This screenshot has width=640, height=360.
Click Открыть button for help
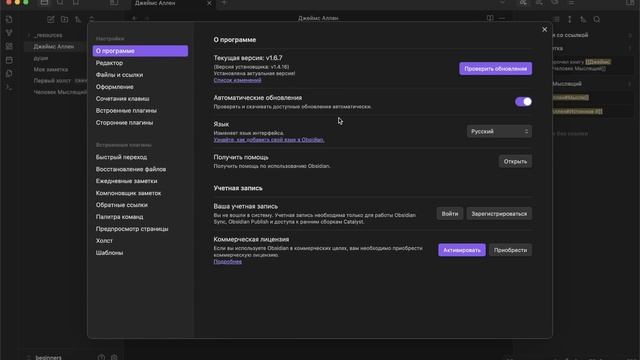click(515, 161)
